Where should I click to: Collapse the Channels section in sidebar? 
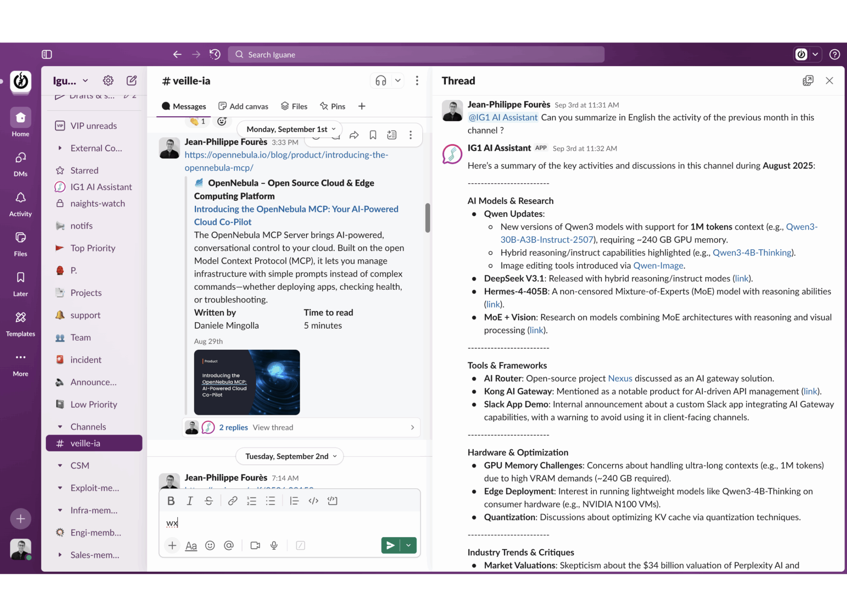pyautogui.click(x=60, y=427)
